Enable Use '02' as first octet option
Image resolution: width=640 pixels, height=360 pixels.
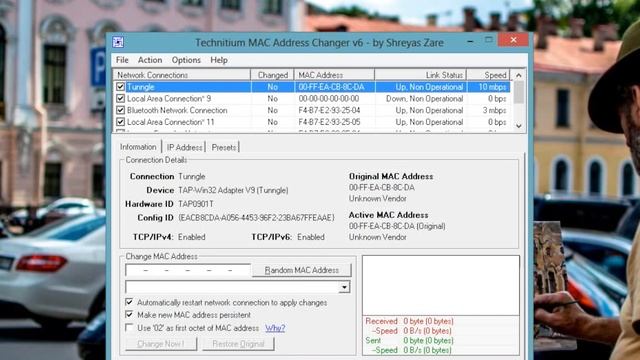pyautogui.click(x=129, y=328)
